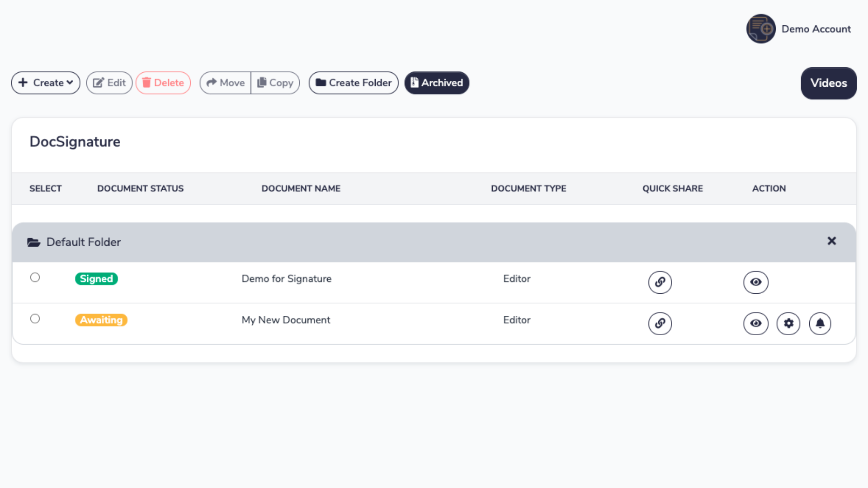Open the Create dropdown menu

(46, 83)
